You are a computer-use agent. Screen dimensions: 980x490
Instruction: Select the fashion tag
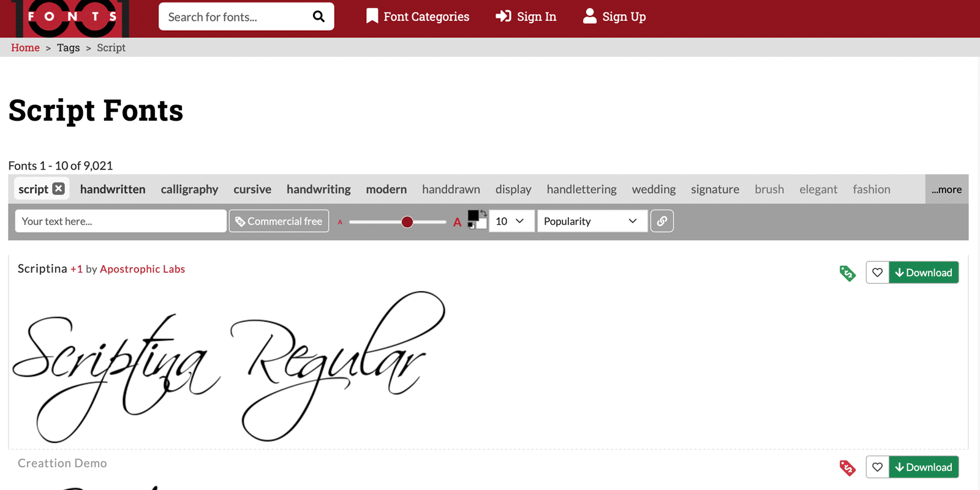tap(871, 189)
